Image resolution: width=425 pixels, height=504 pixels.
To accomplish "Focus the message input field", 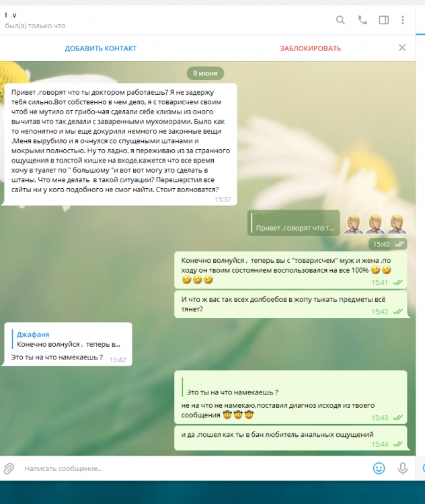I will 193,468.
